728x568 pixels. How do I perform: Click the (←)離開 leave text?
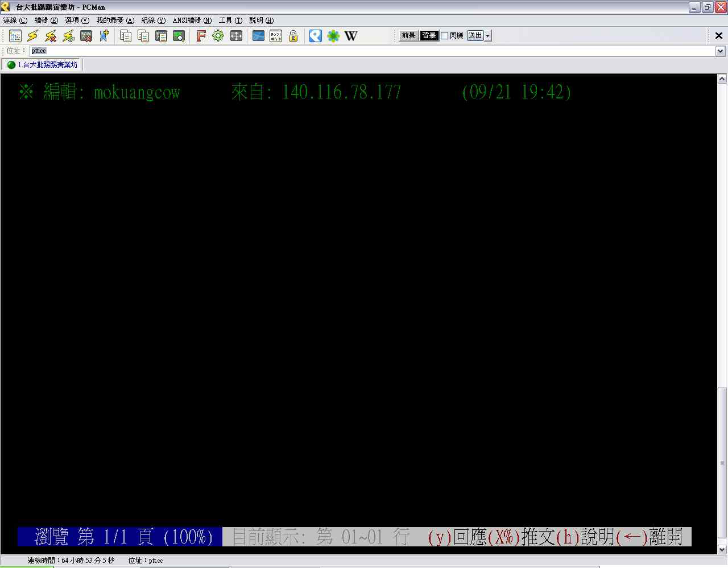pos(649,537)
